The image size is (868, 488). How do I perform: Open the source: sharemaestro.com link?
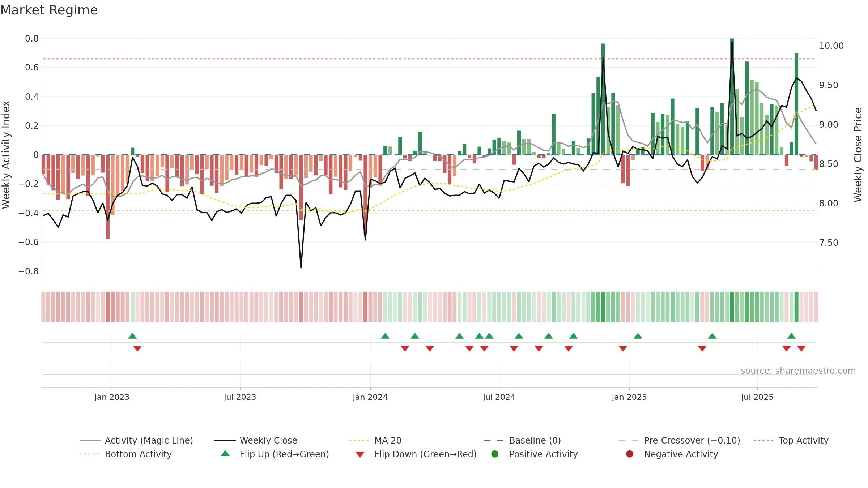[x=798, y=371]
